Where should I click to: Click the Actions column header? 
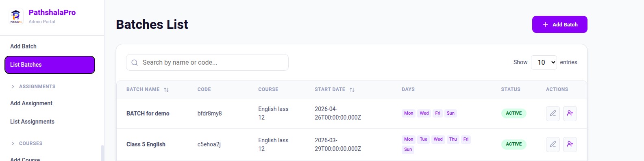click(x=557, y=89)
